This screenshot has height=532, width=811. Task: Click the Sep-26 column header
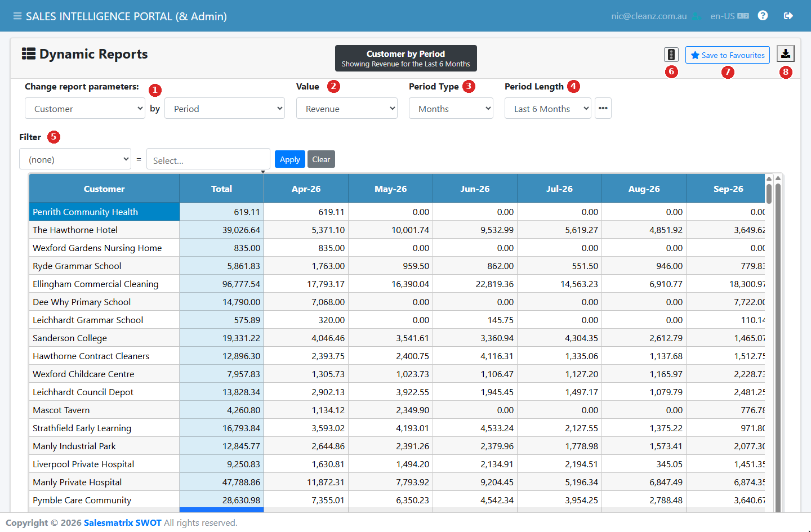tap(726, 189)
